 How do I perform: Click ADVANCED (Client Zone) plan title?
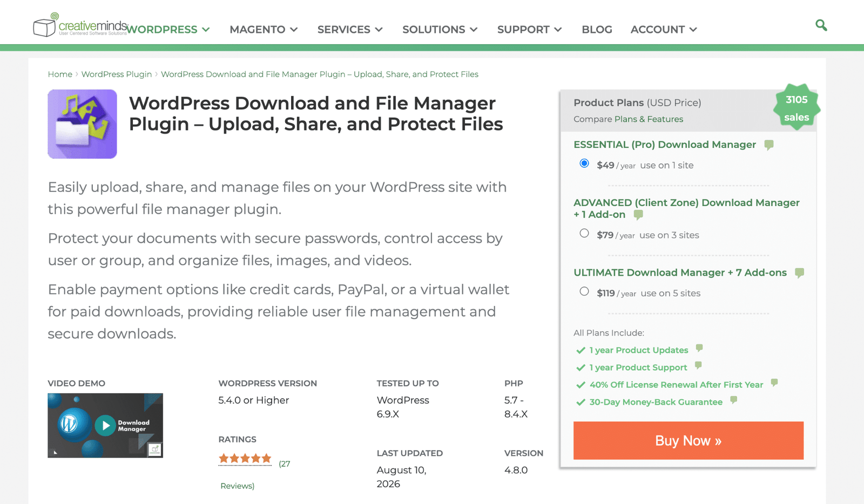[686, 208]
